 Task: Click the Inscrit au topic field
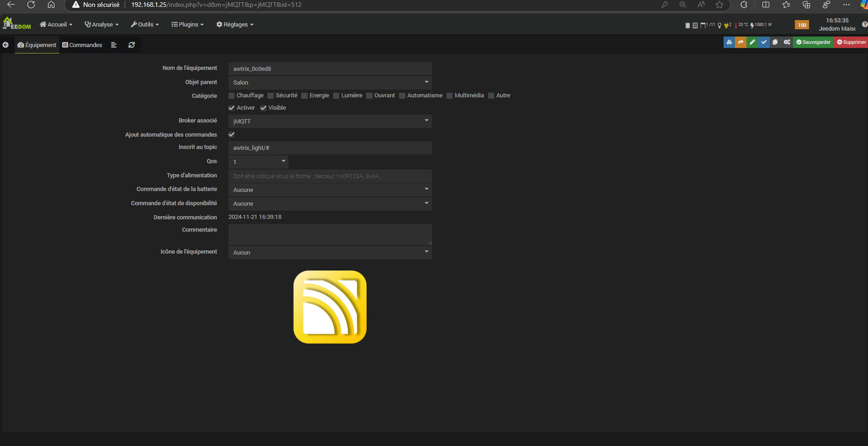(x=330, y=148)
